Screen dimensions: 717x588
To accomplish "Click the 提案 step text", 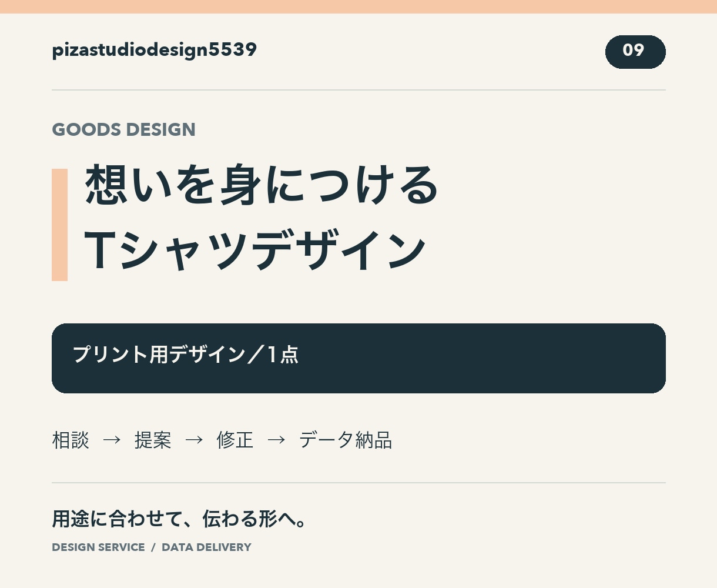I will pyautogui.click(x=153, y=440).
